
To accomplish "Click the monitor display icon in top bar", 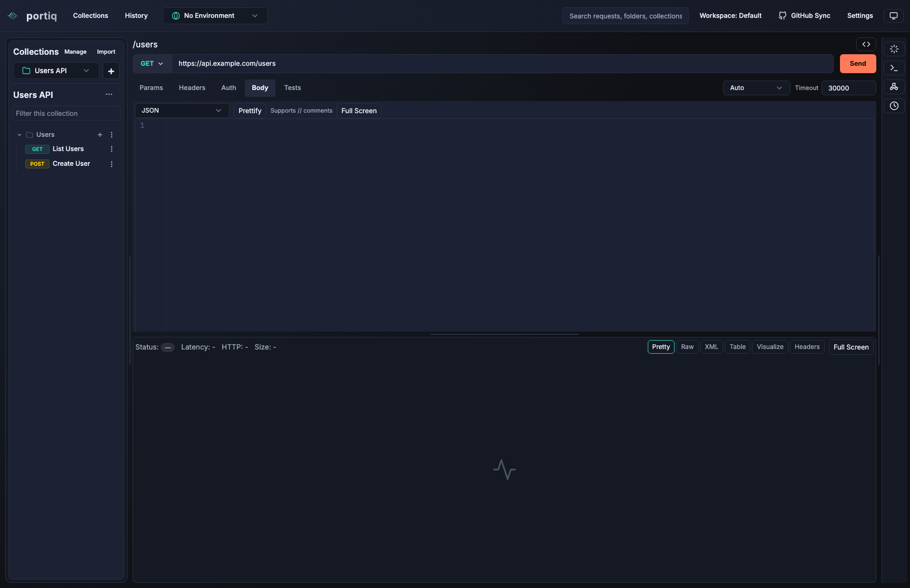I will coord(893,16).
